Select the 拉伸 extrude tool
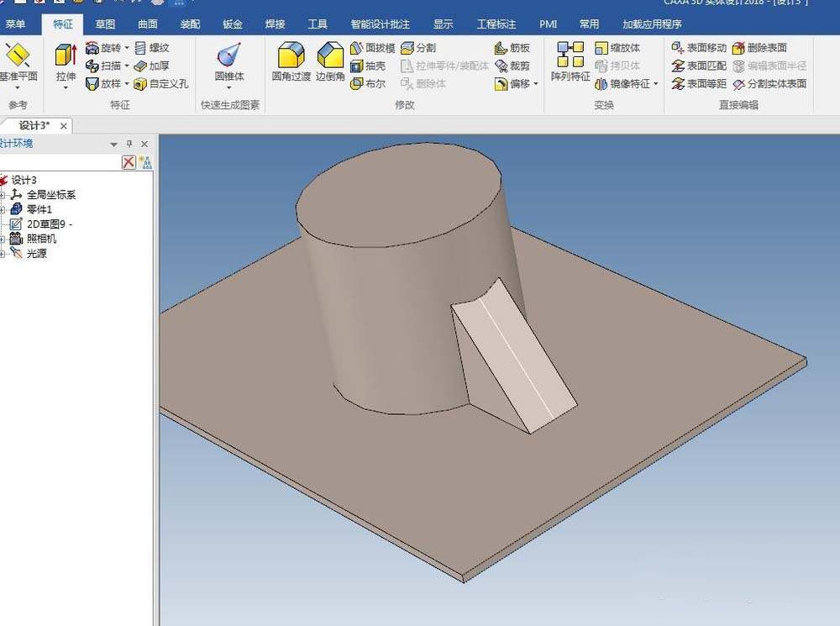 click(66, 61)
